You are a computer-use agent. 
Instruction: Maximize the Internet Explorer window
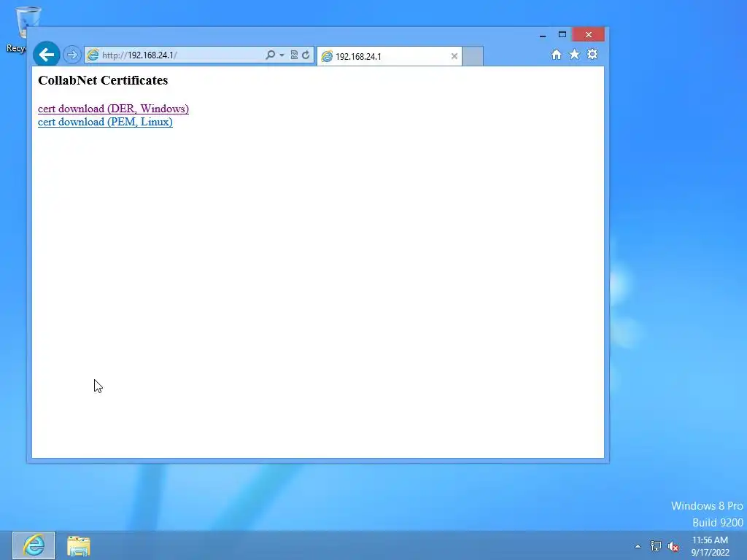tap(562, 35)
